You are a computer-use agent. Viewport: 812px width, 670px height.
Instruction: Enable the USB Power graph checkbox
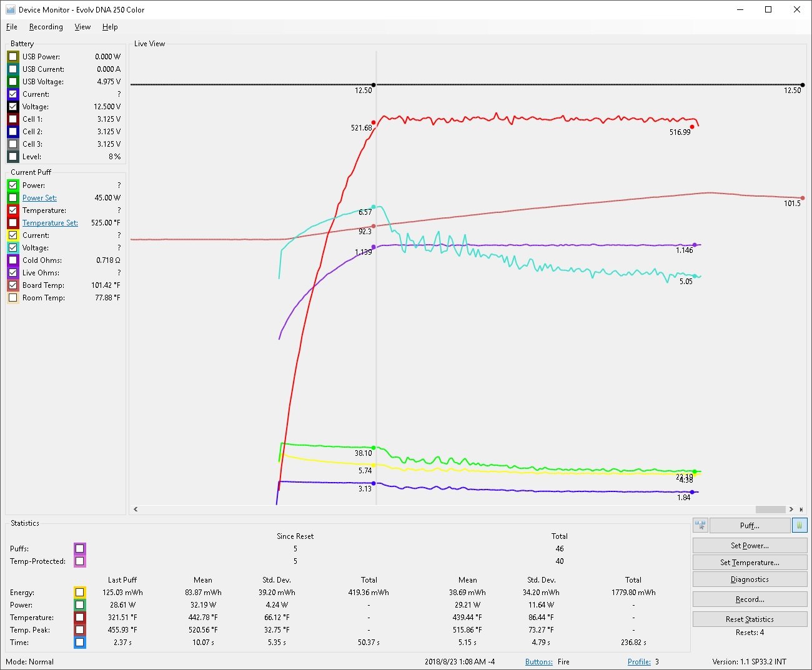13,57
